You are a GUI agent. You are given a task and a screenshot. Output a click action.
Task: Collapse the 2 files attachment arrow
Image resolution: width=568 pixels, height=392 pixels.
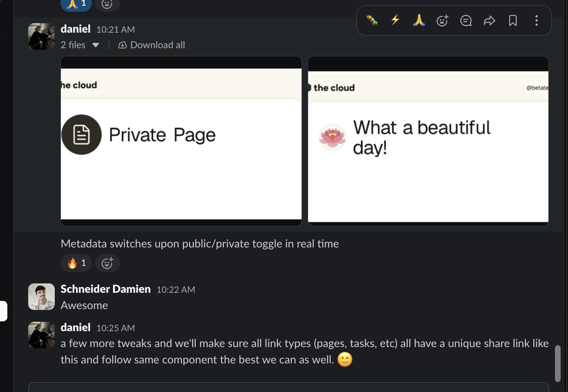click(96, 45)
